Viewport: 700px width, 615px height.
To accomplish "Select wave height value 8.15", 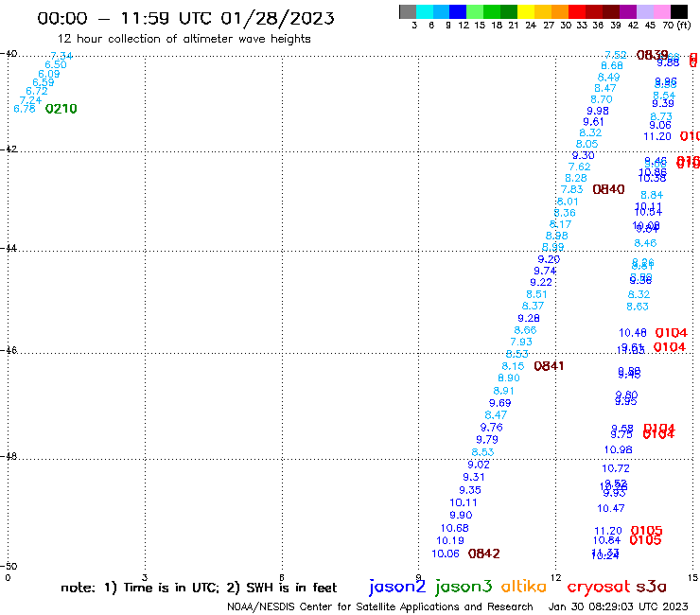I will [x=513, y=366].
